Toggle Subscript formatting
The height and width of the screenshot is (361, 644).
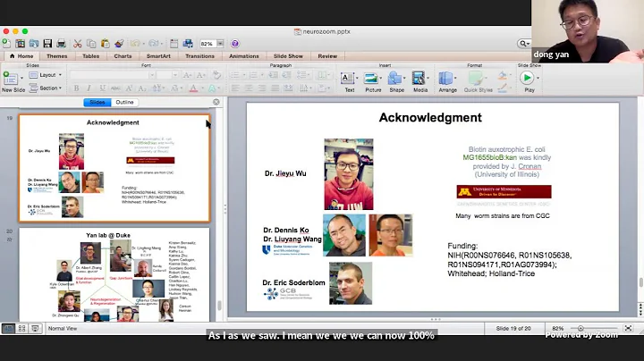pos(142,88)
